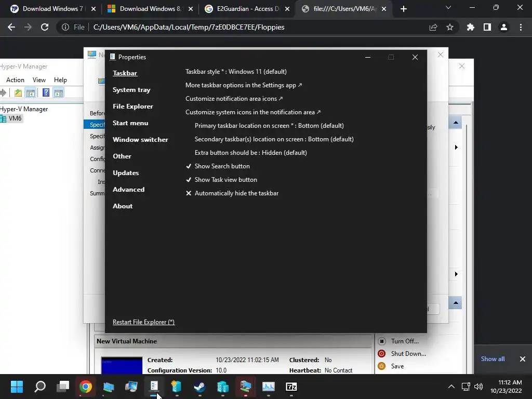Toggle Show Task view button option
532x399 pixels.
tap(221, 180)
